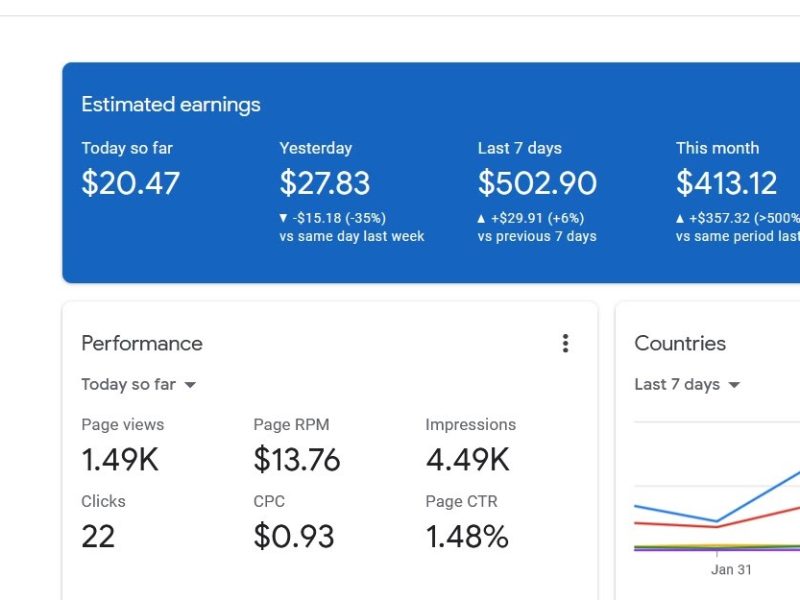Open the Performance card three-dot menu

565,344
